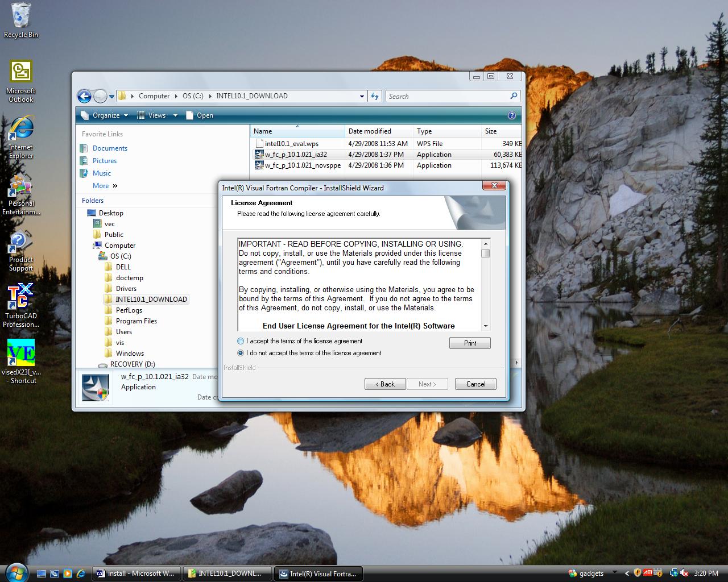The image size is (728, 582).
Task: Open the Recycle Bin desktop icon
Action: tap(21, 20)
